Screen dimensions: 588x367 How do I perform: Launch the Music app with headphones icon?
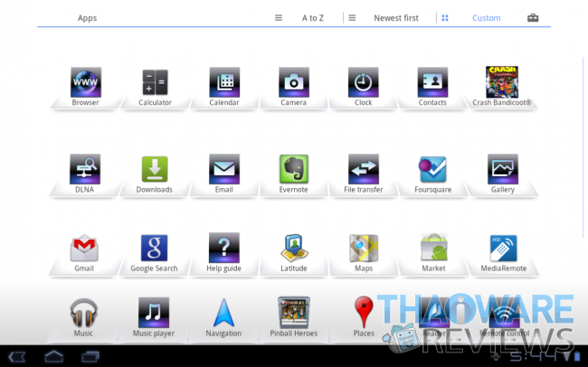[83, 313]
